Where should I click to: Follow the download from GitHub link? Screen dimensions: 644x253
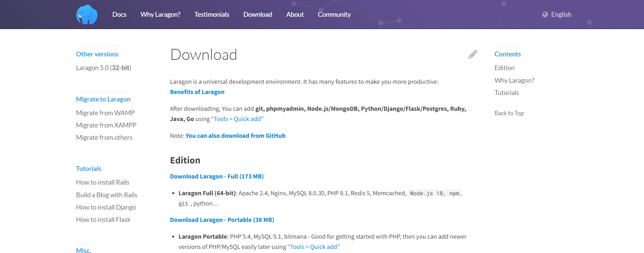pyautogui.click(x=235, y=136)
